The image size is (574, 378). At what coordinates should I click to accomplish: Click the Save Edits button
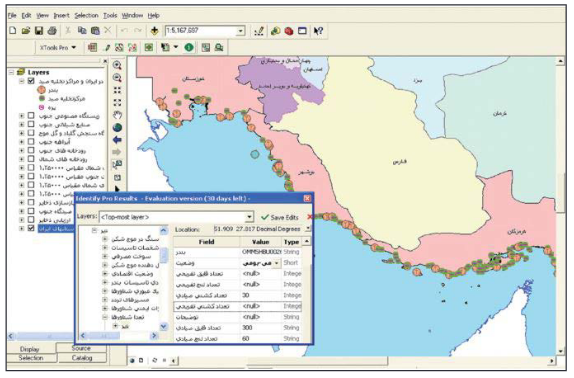(x=280, y=217)
